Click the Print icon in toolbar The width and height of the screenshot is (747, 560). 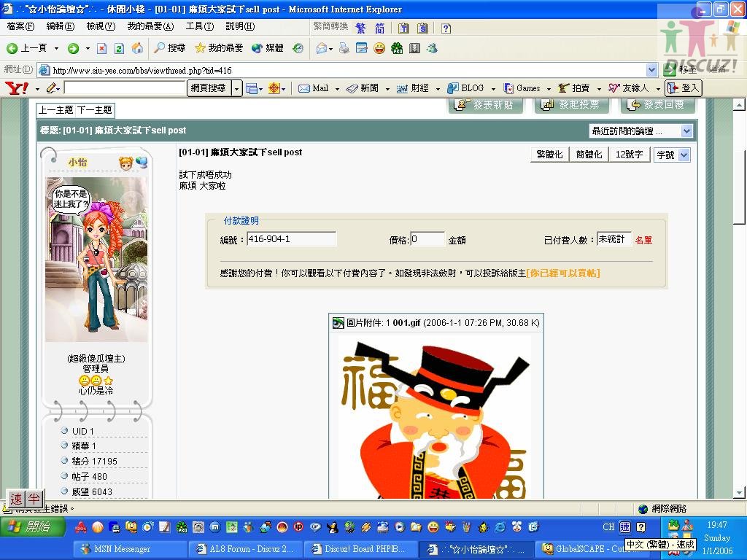[344, 48]
